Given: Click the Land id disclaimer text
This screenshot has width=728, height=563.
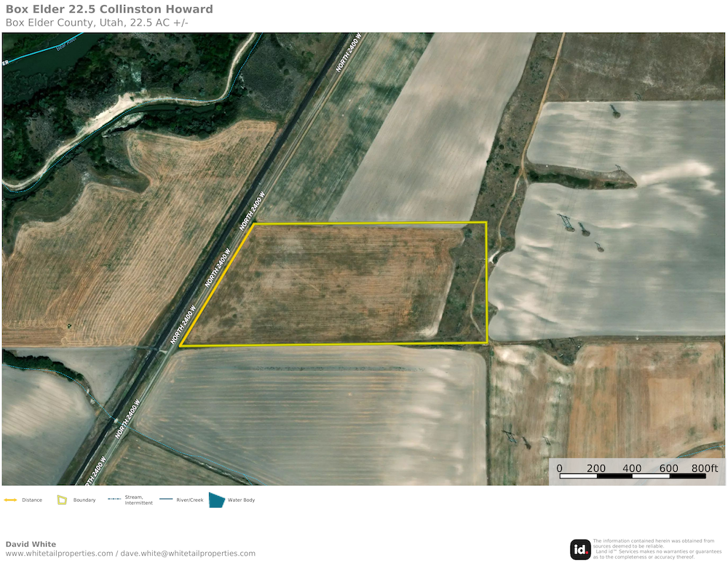Looking at the screenshot, I should [654, 549].
